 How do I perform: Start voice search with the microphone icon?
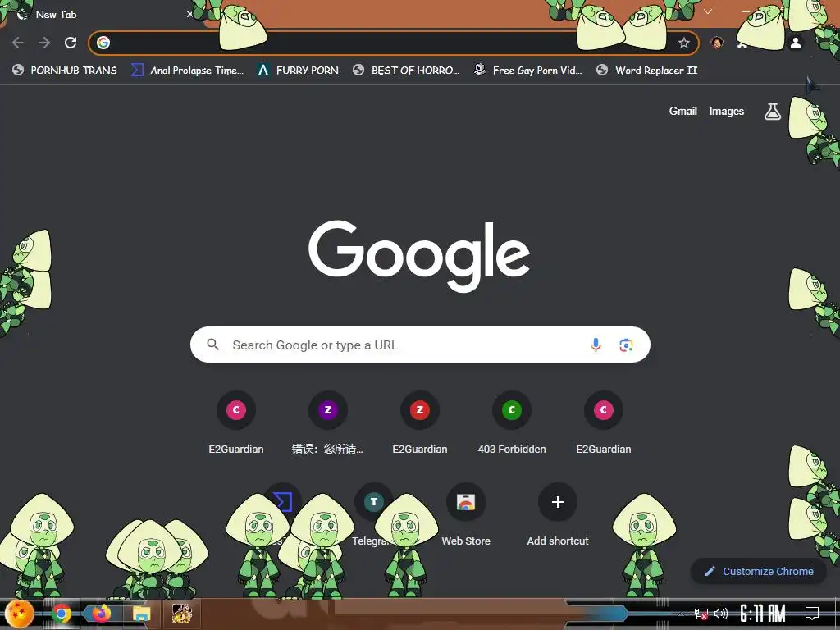596,345
